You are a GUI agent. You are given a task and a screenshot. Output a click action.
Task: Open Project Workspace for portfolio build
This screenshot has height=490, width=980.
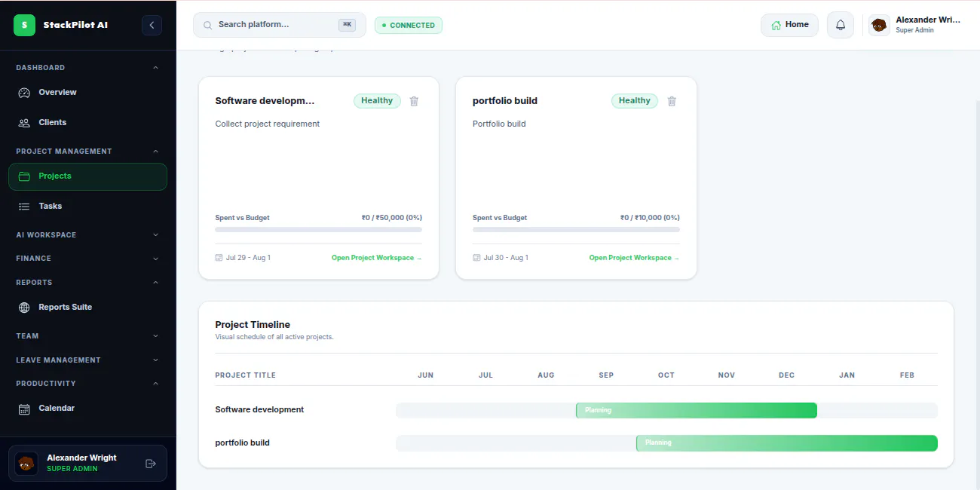[635, 258]
